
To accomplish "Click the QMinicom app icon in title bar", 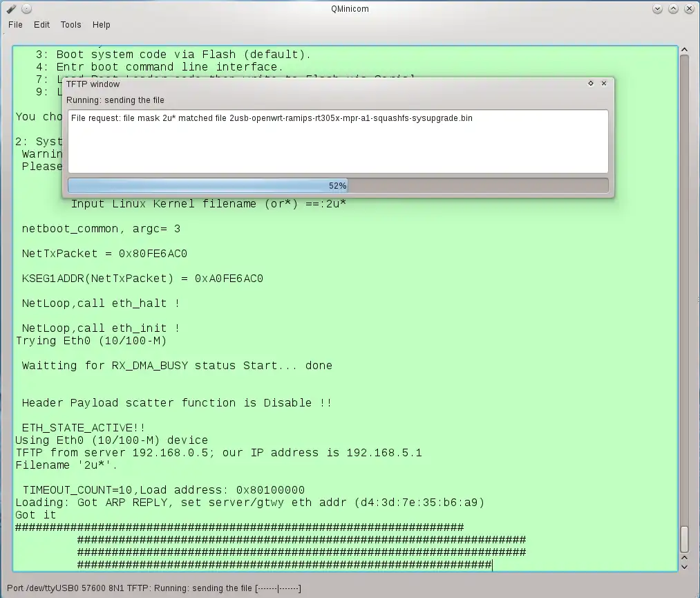I will click(11, 8).
